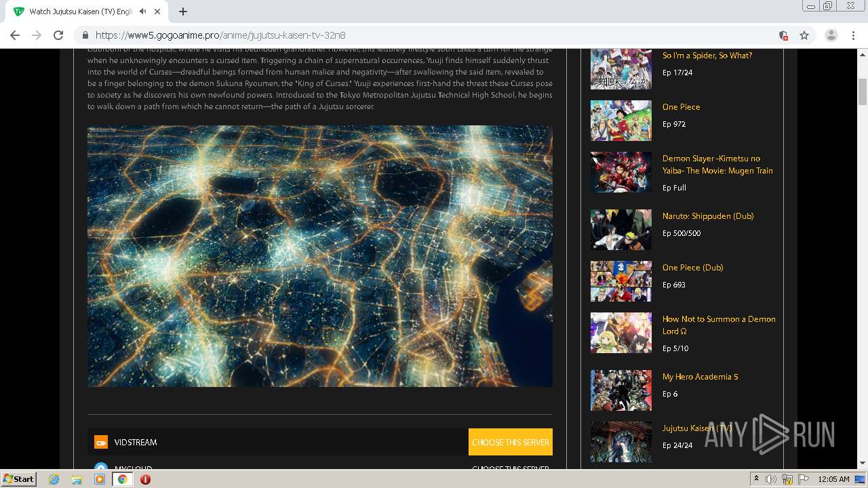Click the How Not to Summon thumbnail
The image size is (868, 488).
621,333
